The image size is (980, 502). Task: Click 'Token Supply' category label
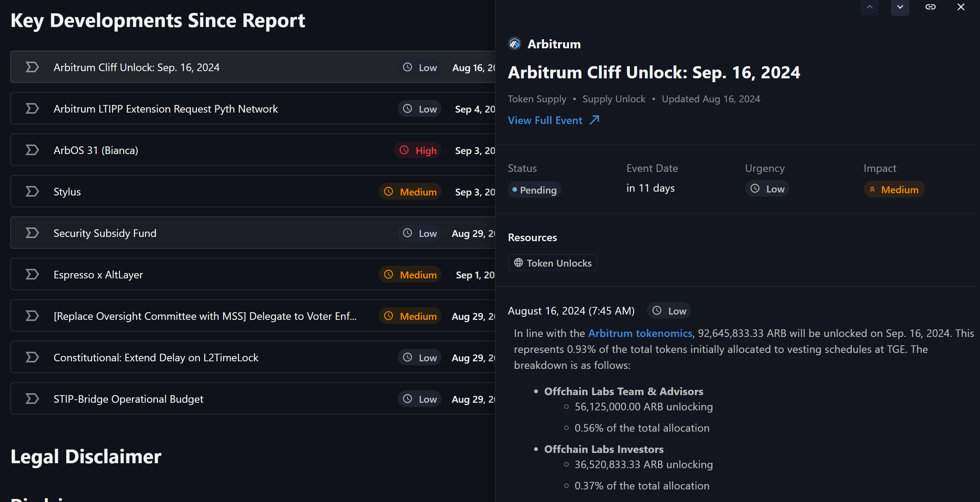coord(537,99)
